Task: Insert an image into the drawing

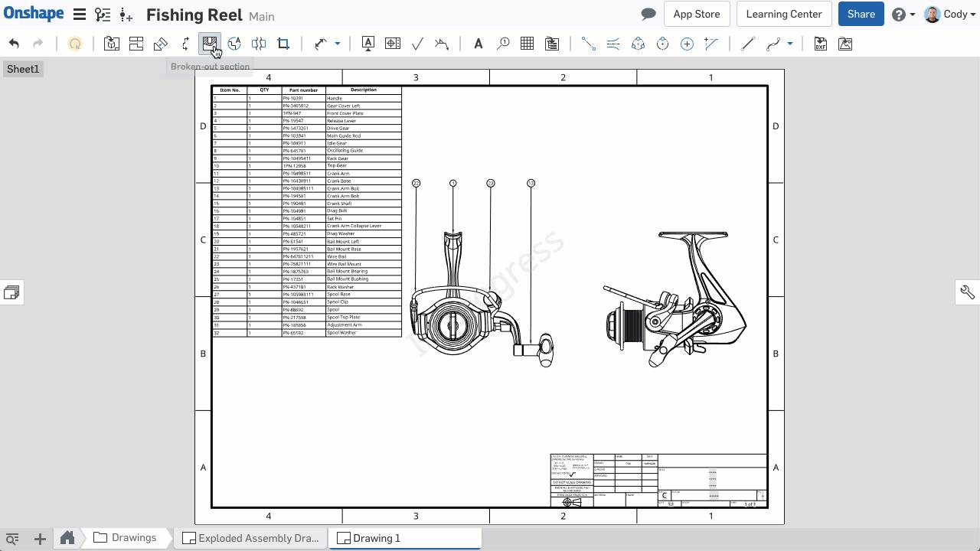Action: point(844,44)
